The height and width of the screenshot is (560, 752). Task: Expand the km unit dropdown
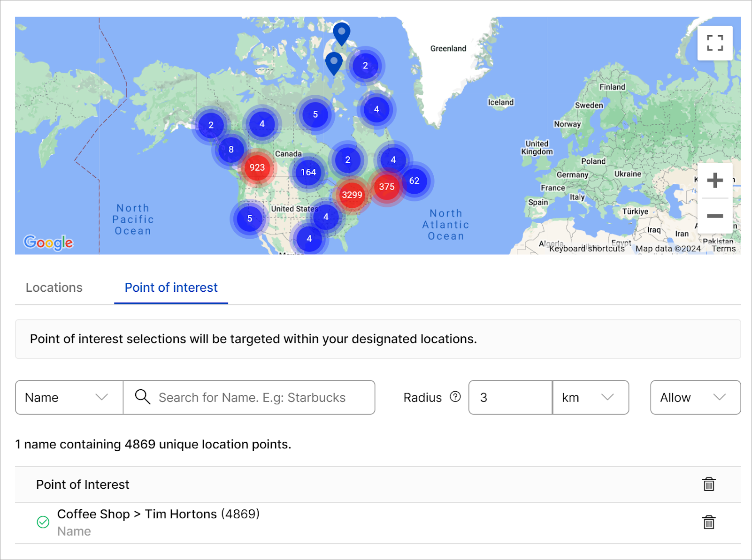[x=590, y=397]
